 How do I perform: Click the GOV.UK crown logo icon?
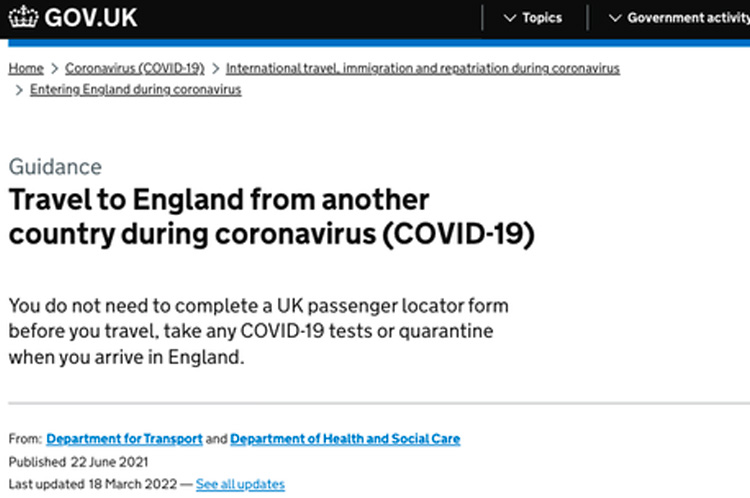(x=23, y=17)
